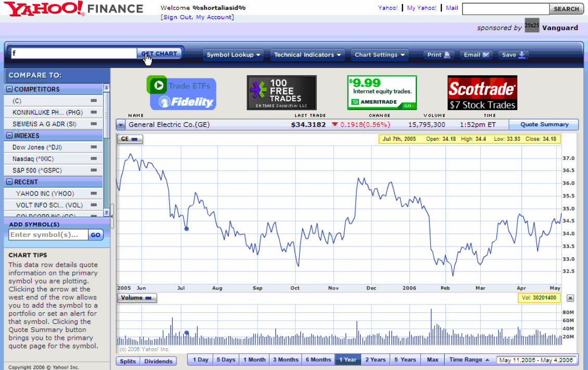Select the 1 Year range tab

[348, 360]
